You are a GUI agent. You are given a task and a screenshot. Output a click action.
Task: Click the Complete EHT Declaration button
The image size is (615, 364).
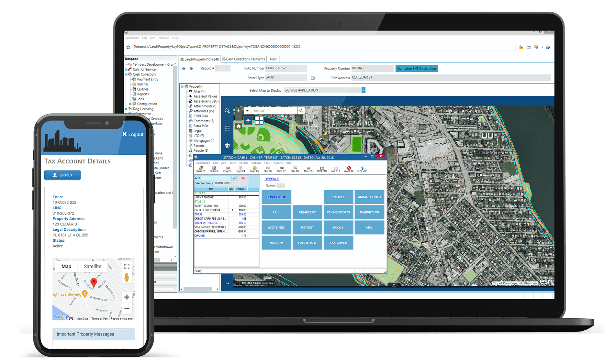(x=416, y=69)
